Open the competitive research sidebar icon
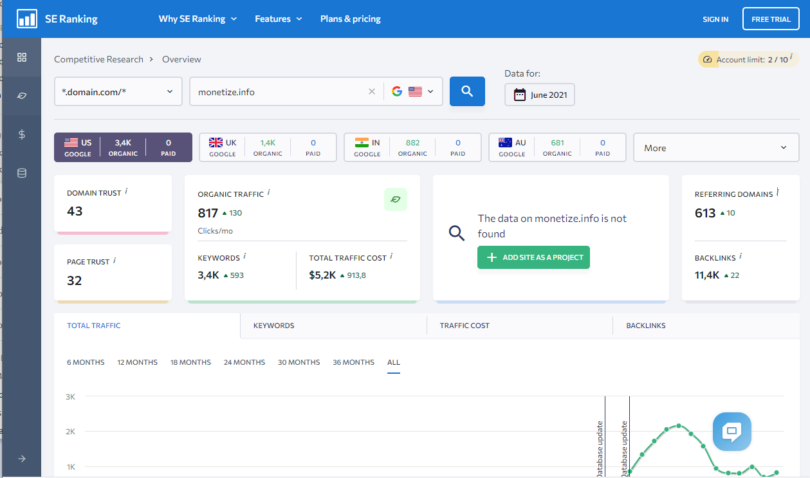810x478 pixels. tap(22, 96)
